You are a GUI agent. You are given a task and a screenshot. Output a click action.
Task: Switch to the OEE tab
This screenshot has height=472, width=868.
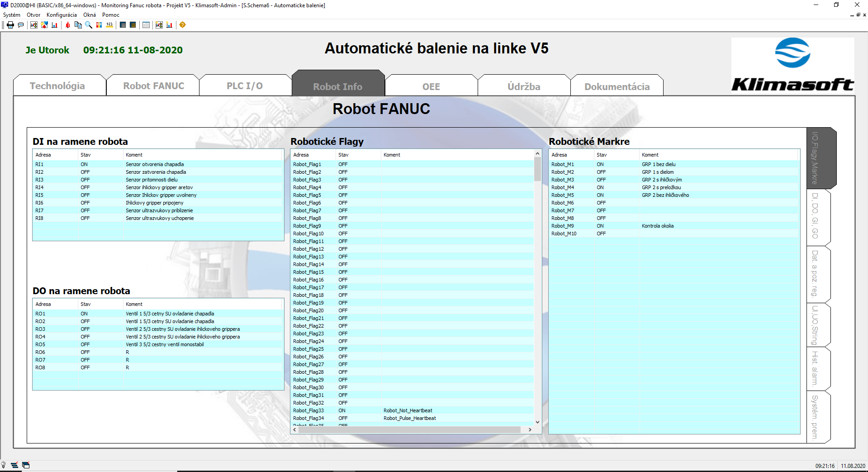[x=431, y=86]
